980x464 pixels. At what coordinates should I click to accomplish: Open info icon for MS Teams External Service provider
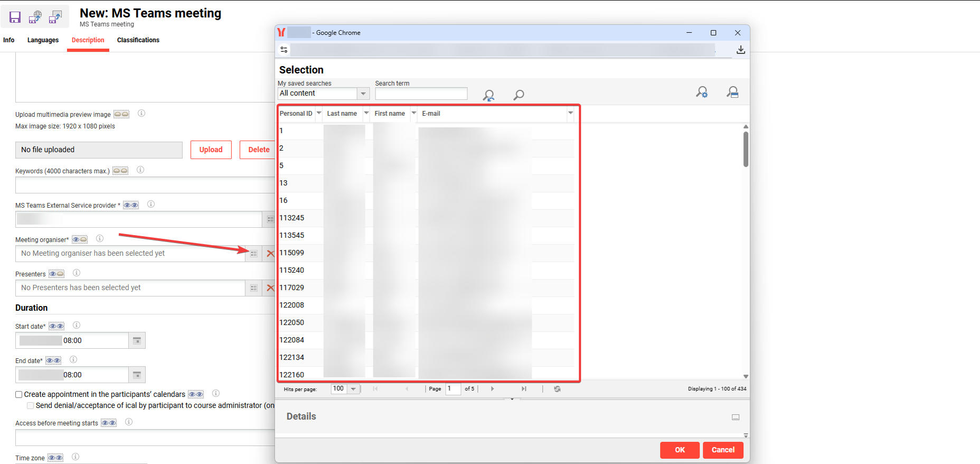pos(151,205)
